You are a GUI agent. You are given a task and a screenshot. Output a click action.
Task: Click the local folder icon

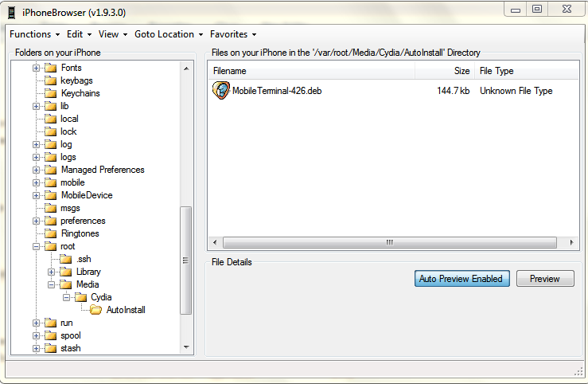[x=50, y=119]
